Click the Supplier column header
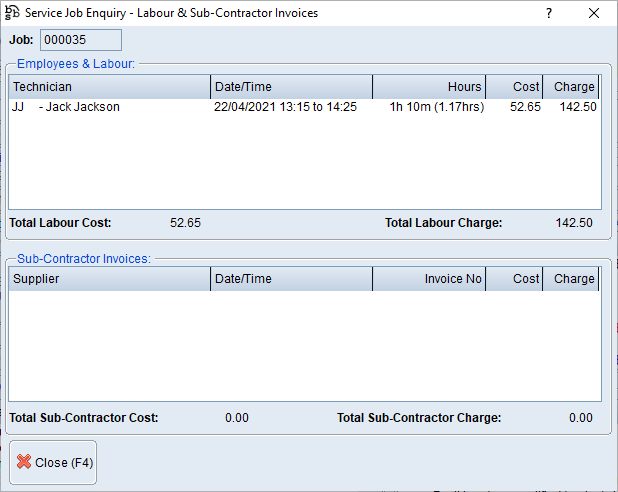Screen dimensions: 618x492 (x=110, y=279)
